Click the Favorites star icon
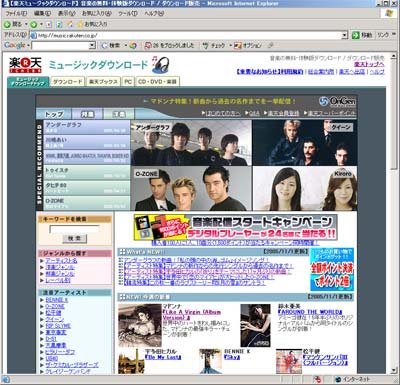 point(80,24)
